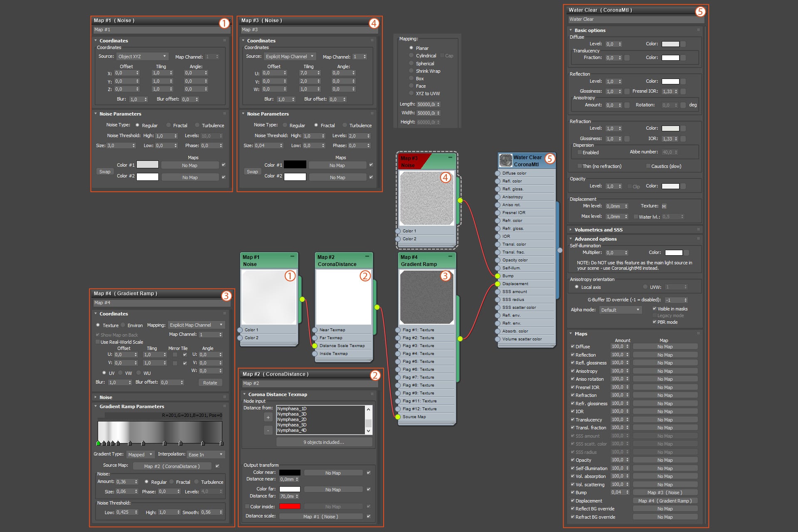Open the black Color near swatch
The height and width of the screenshot is (532, 798).
[x=290, y=473]
